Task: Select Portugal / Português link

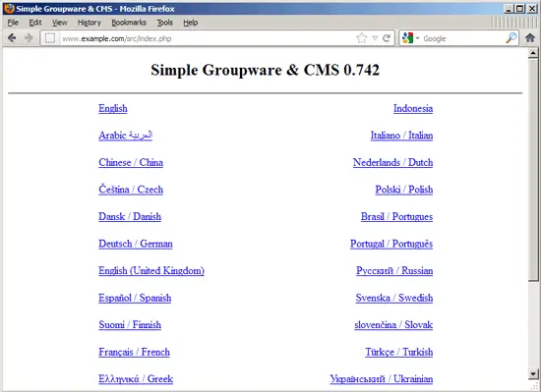Action: [x=391, y=244]
